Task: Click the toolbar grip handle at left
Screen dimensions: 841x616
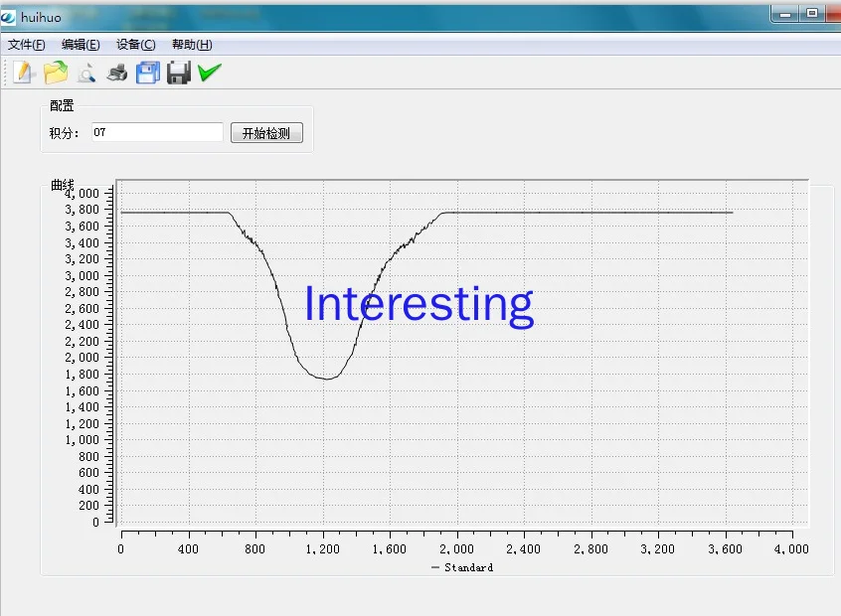Action: (6, 73)
